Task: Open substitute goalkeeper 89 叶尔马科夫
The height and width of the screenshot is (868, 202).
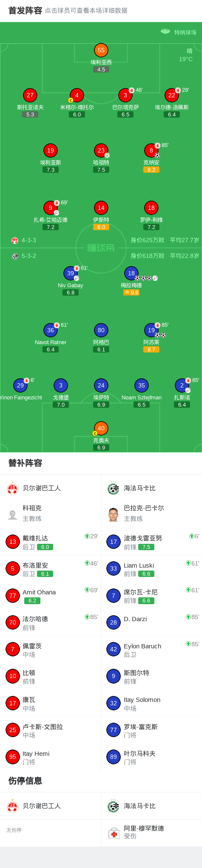Action: click(x=151, y=757)
